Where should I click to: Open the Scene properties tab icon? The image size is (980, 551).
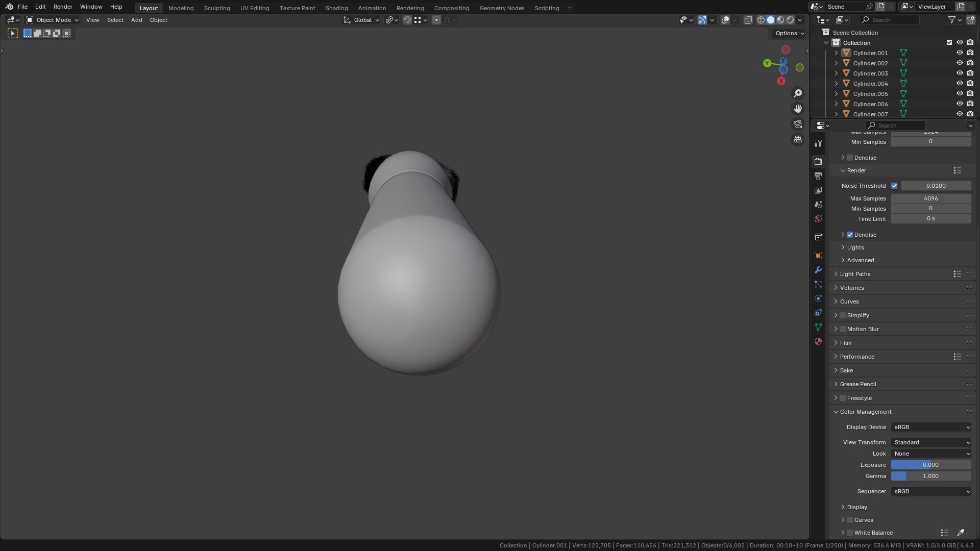(818, 205)
